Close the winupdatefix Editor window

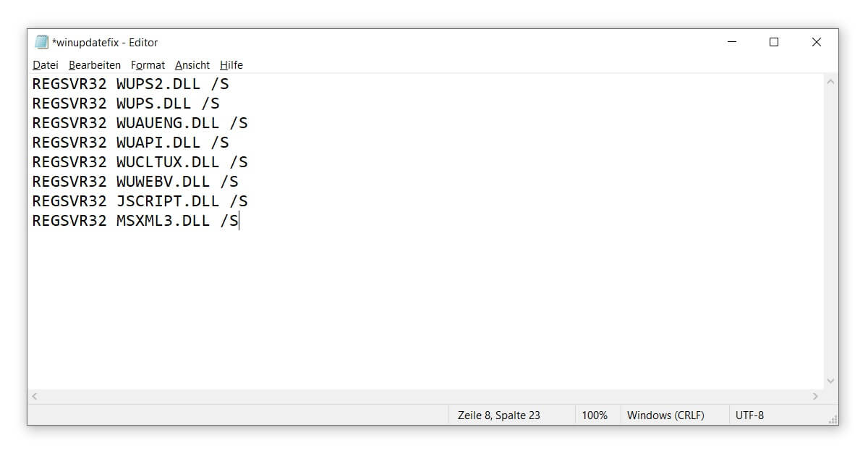click(x=817, y=42)
